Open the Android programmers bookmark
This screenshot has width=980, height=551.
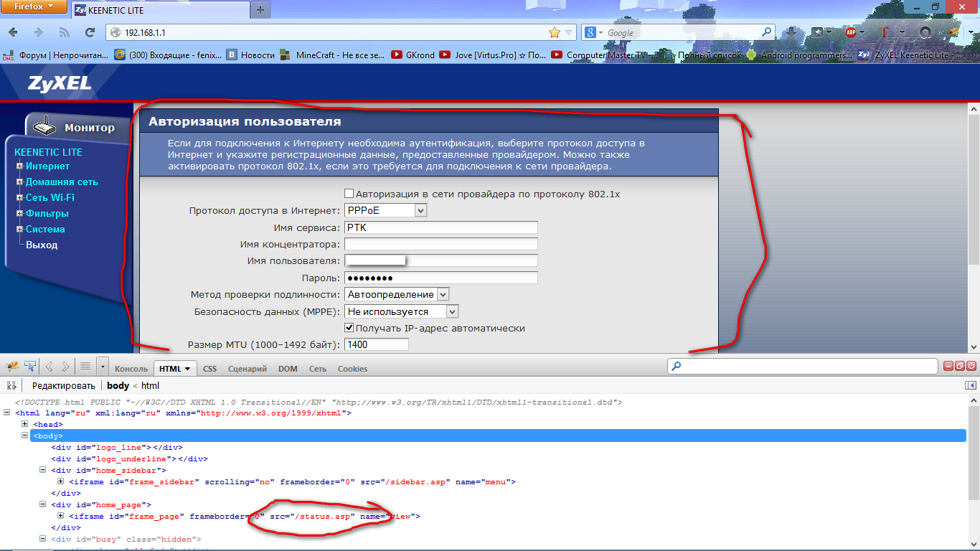tap(798, 55)
